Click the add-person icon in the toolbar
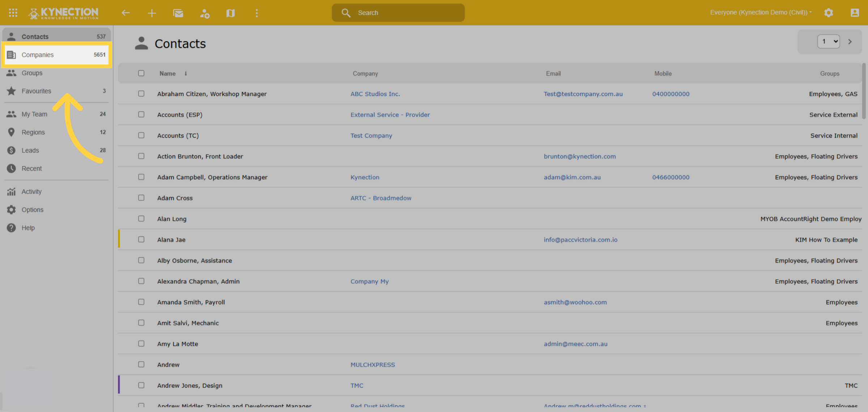This screenshot has height=412, width=868. tap(205, 13)
